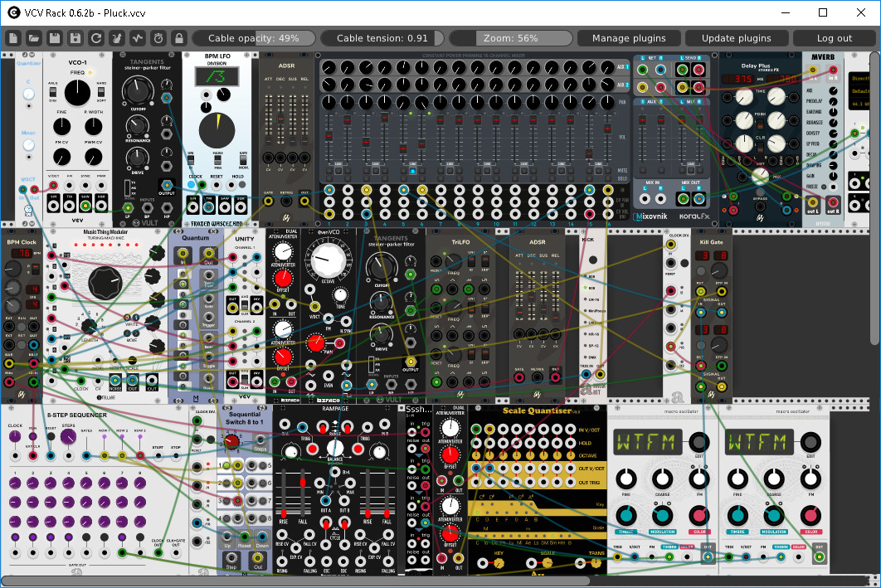
Task: Click the Save As floppy icon
Action: [75, 38]
